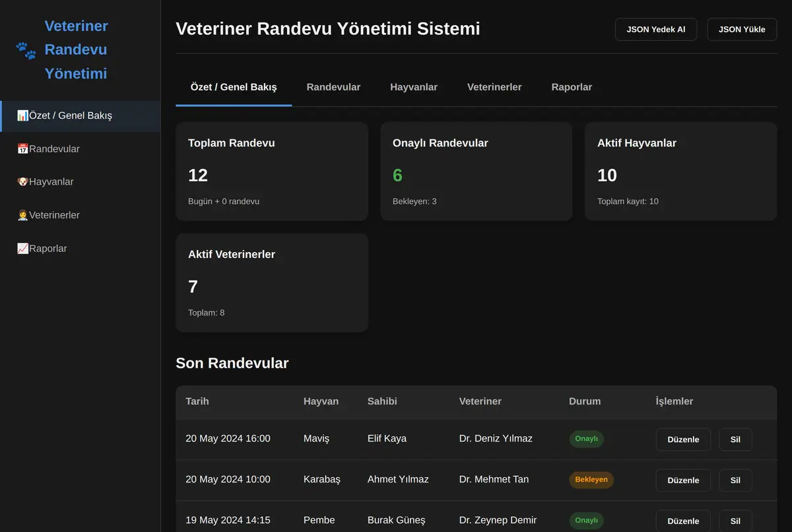Delete the Pembe appointment with Sil
The height and width of the screenshot is (532, 792).
(735, 521)
